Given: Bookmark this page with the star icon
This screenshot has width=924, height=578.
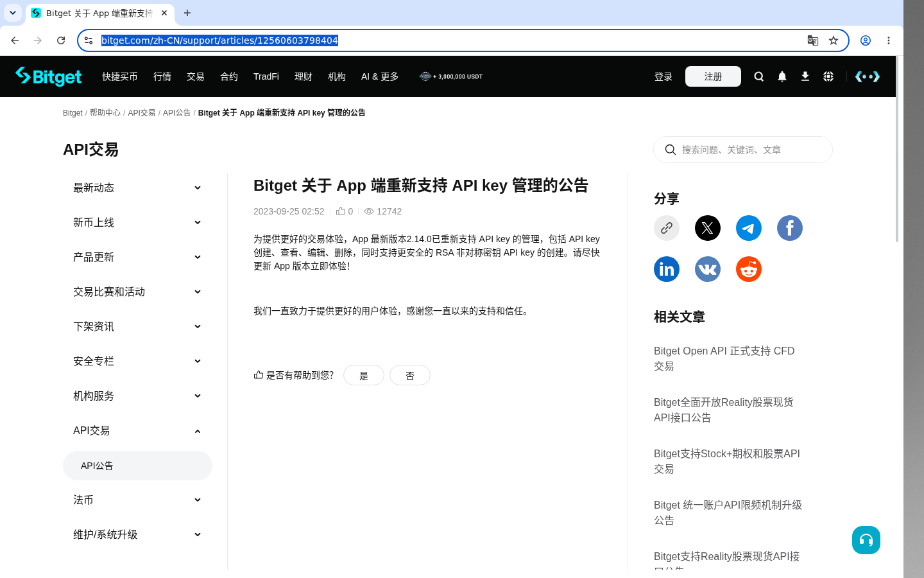Looking at the screenshot, I should coord(834,40).
